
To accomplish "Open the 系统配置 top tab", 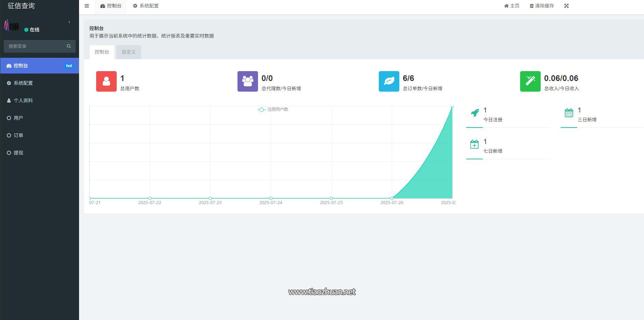I will [146, 6].
